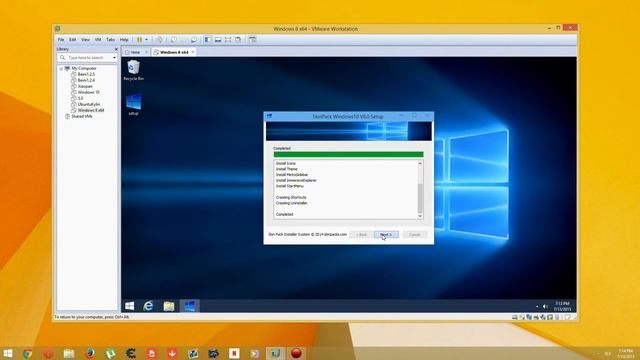Click the volume icon in the VM tray
Image resolution: width=640 pixels, height=360 pixels.
(x=545, y=306)
